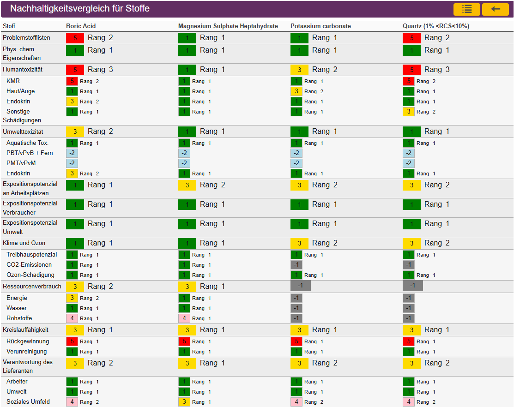Click the Magnesium Sulphate Heptahydrate header
This screenshot has width=532, height=407.
tap(228, 26)
